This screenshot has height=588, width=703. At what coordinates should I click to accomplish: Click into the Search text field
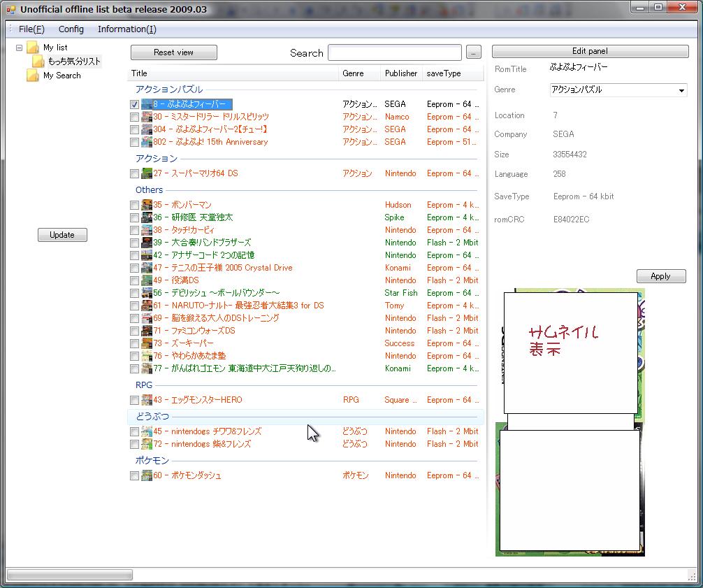[x=394, y=52]
